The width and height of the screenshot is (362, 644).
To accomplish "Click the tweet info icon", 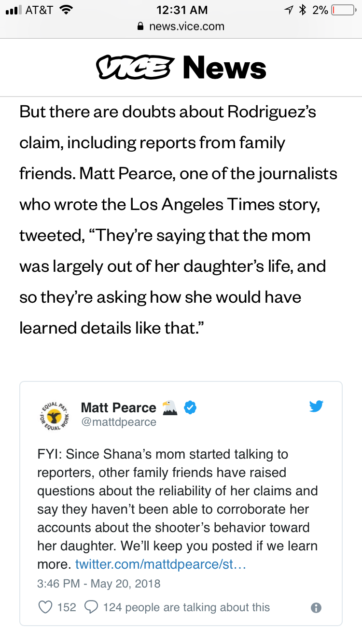I will coord(316,607).
